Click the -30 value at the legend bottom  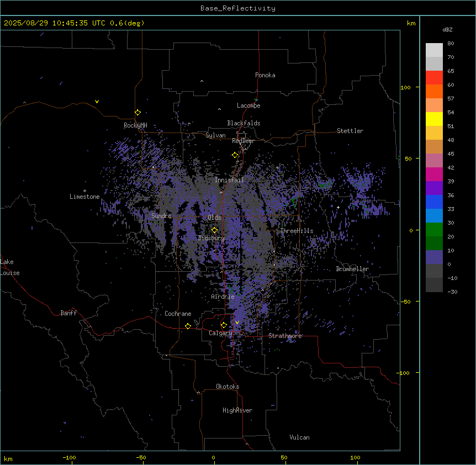tap(452, 292)
